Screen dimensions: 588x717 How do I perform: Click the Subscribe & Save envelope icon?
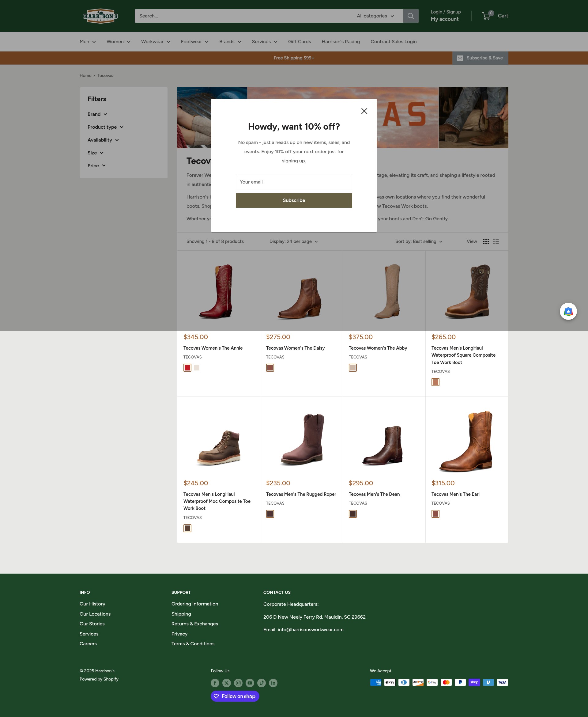click(460, 58)
